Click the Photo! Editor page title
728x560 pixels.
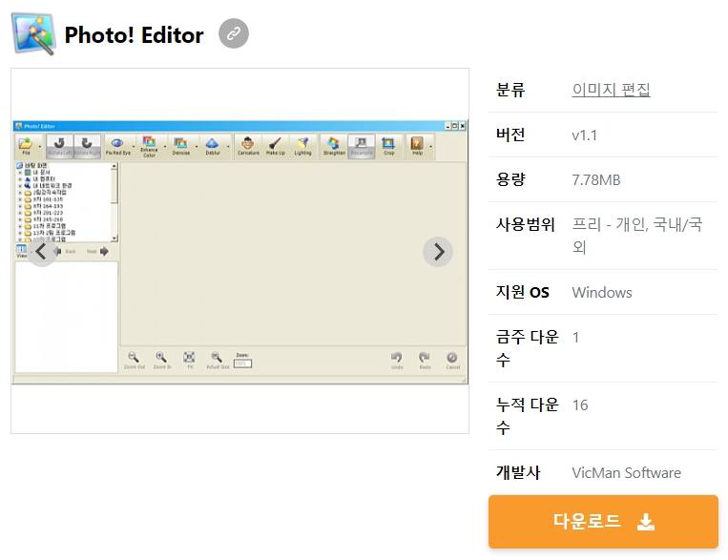[134, 35]
